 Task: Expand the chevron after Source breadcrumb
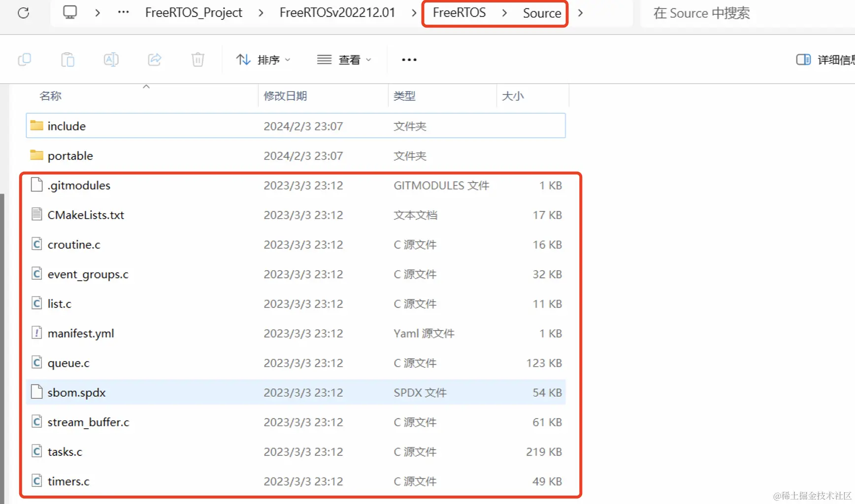tap(580, 13)
